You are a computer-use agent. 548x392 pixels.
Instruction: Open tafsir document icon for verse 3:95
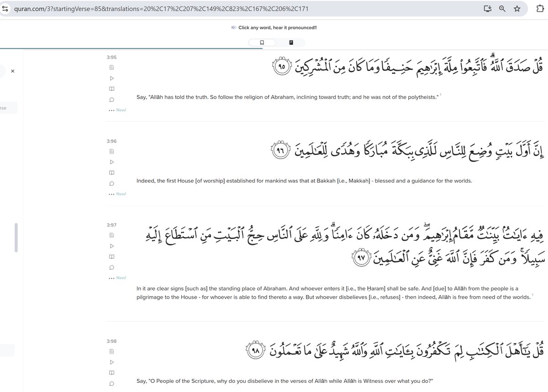click(x=112, y=67)
